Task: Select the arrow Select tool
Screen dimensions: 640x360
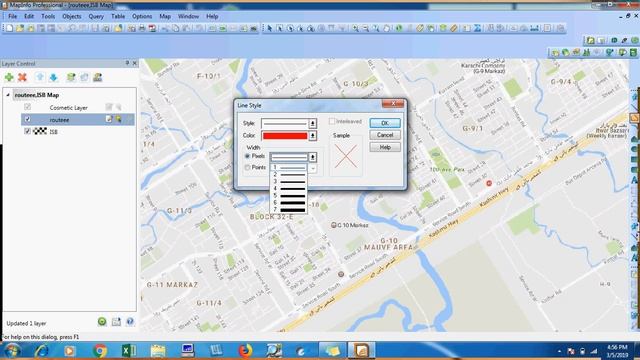Action: [270, 28]
